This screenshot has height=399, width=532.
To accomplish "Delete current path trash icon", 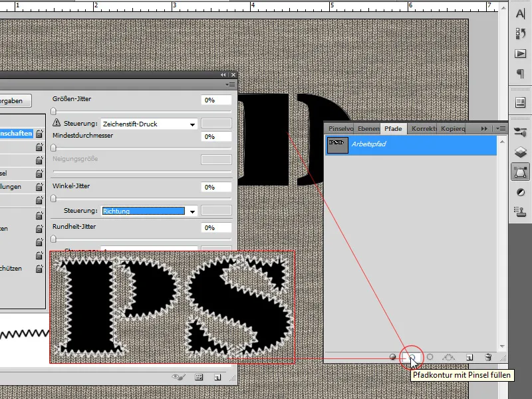I will pos(488,357).
